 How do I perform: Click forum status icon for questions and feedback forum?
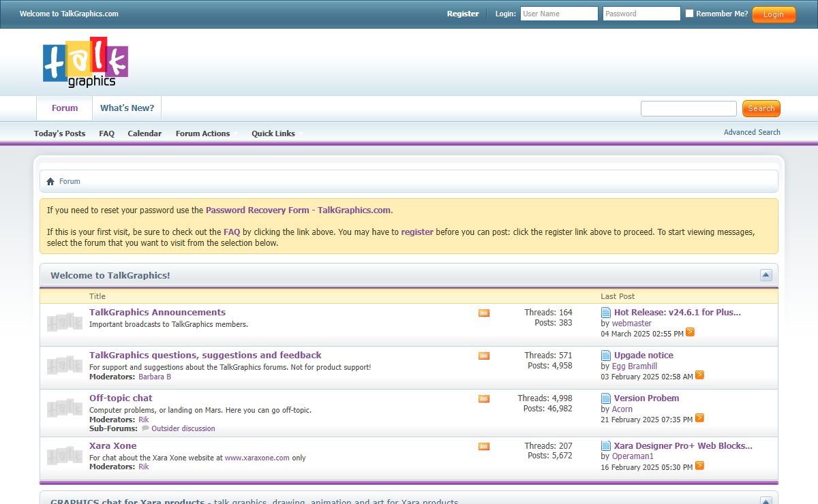65,365
